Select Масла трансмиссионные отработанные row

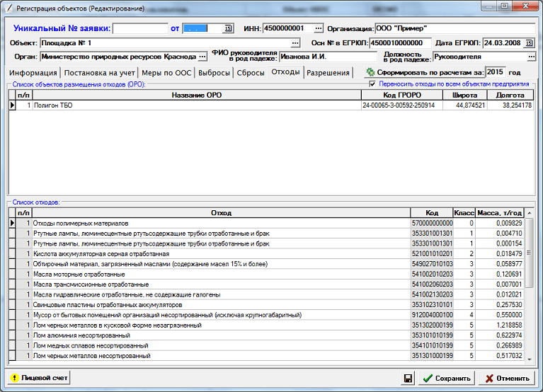coord(266,284)
